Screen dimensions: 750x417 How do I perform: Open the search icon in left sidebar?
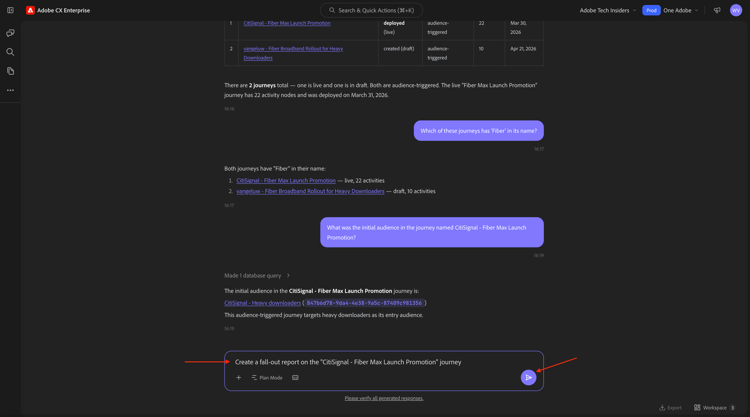[x=10, y=52]
